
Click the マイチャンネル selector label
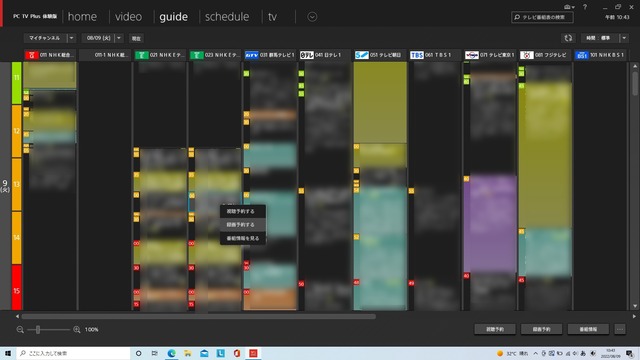[x=45, y=38]
